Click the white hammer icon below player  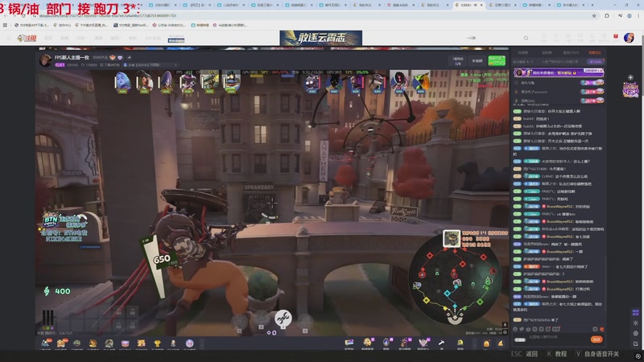pyautogui.click(x=441, y=343)
